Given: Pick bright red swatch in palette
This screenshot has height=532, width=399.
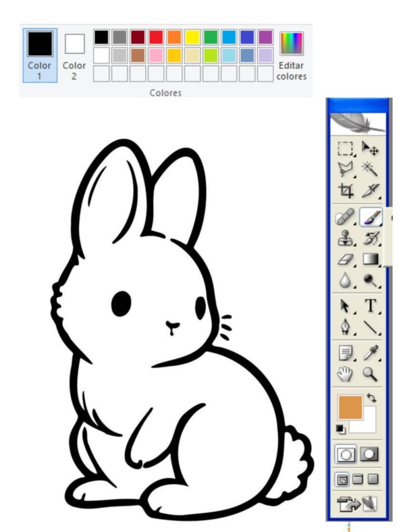Looking at the screenshot, I should pos(156,37).
